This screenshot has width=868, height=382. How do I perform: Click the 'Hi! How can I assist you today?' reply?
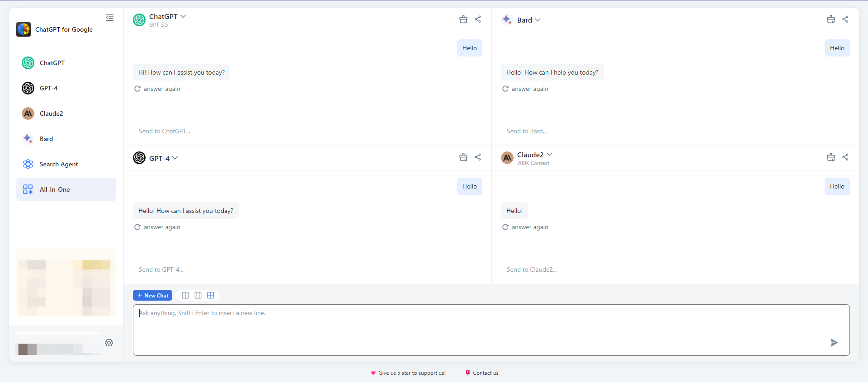(181, 72)
